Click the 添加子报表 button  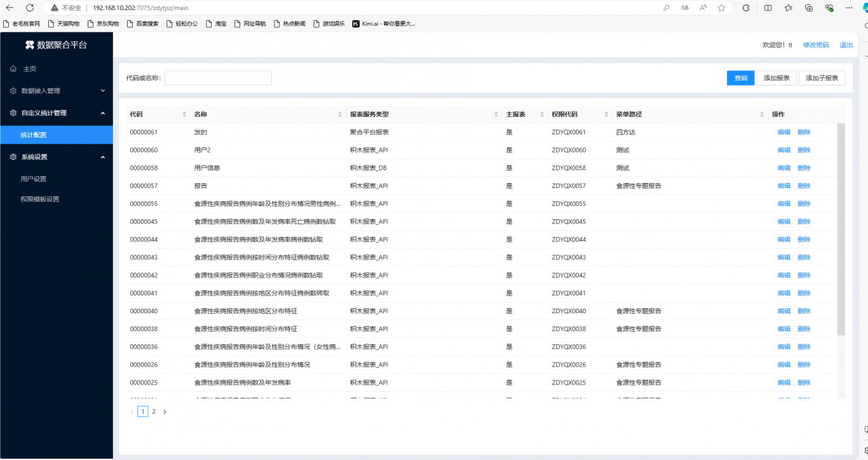[822, 78]
